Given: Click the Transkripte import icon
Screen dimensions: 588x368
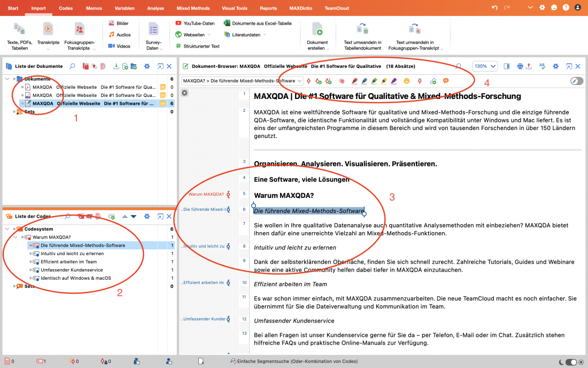Looking at the screenshot, I should 48,29.
